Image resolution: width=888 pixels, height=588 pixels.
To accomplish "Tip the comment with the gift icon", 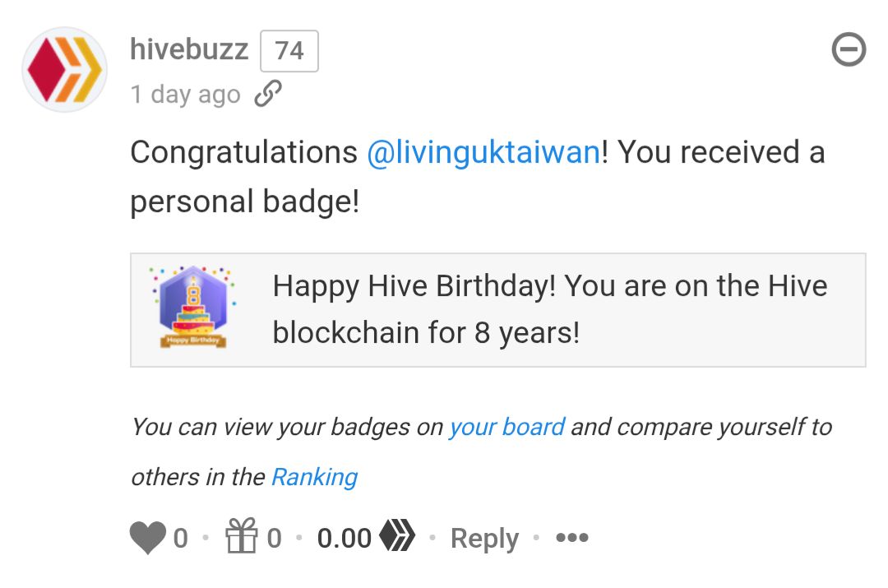I will [242, 535].
